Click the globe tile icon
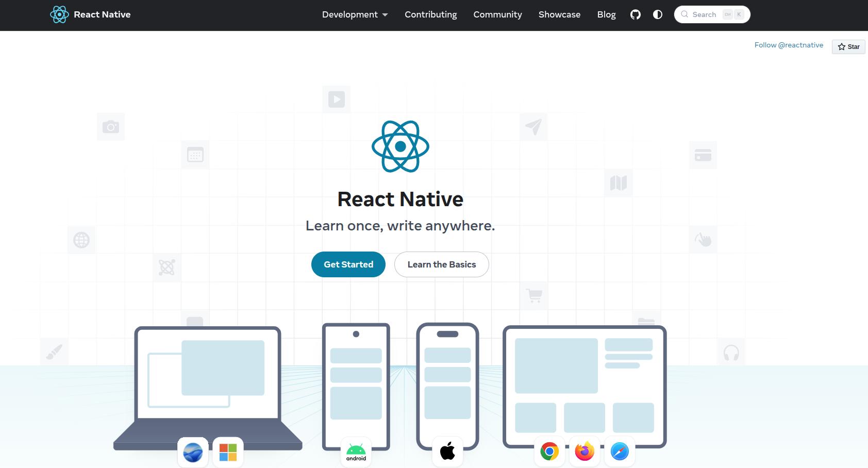The image size is (868, 468). 81,240
